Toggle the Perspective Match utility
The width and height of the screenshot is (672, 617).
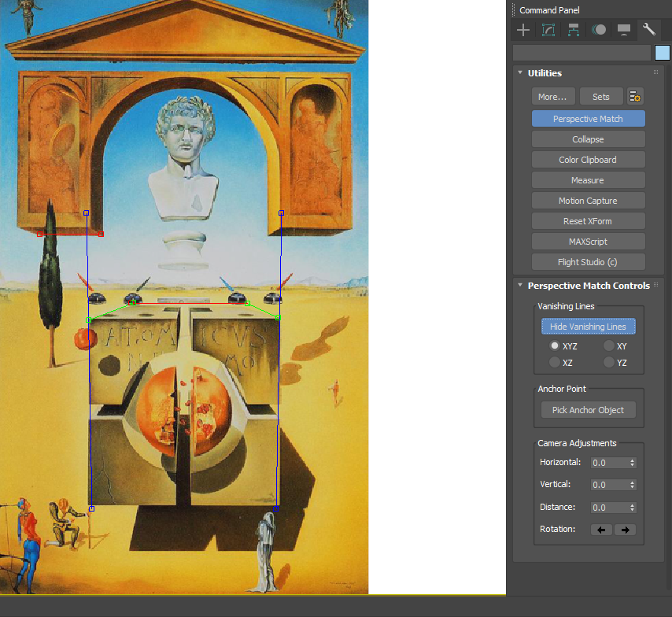(x=588, y=119)
